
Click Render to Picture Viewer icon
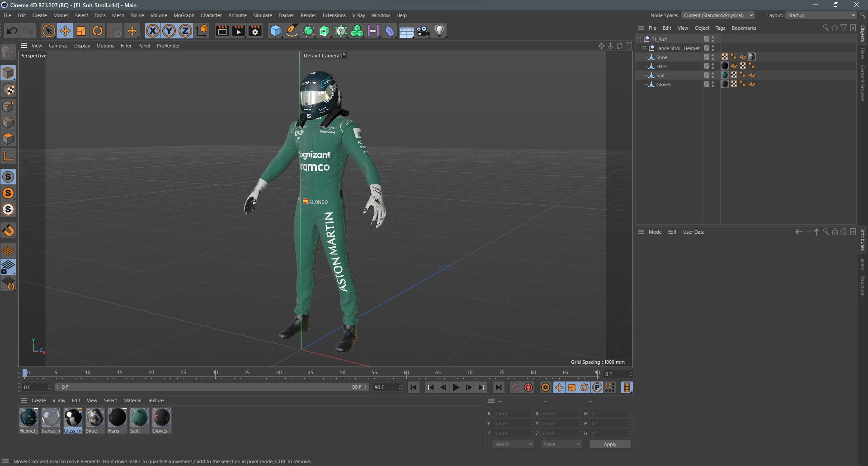point(238,31)
